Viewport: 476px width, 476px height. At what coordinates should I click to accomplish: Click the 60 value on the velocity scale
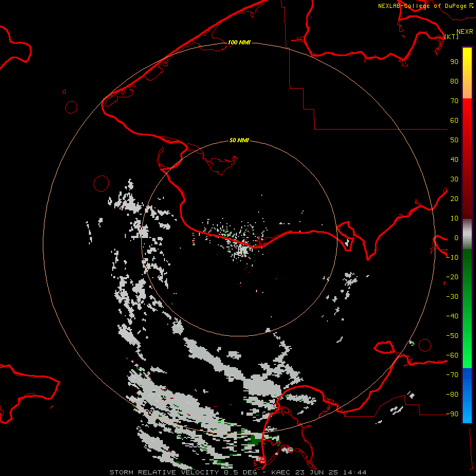coord(454,120)
